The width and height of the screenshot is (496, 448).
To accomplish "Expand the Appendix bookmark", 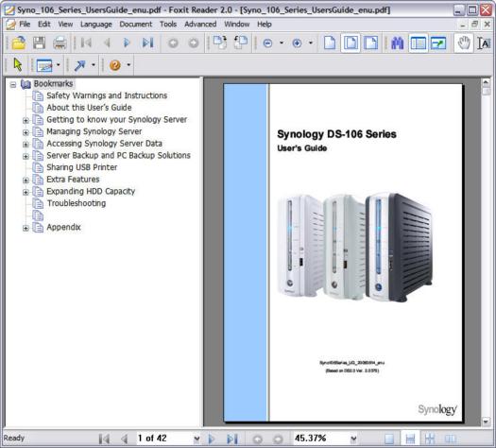I will coord(26,229).
